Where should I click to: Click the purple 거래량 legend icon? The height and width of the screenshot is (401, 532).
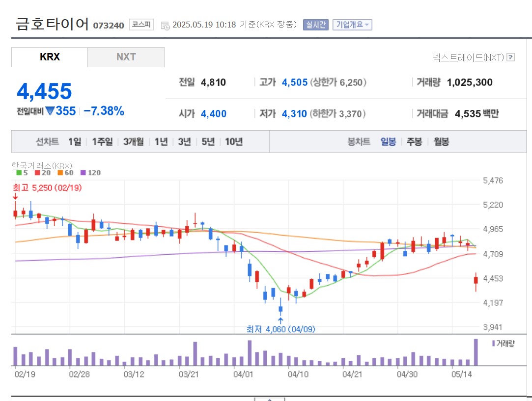coord(493,343)
